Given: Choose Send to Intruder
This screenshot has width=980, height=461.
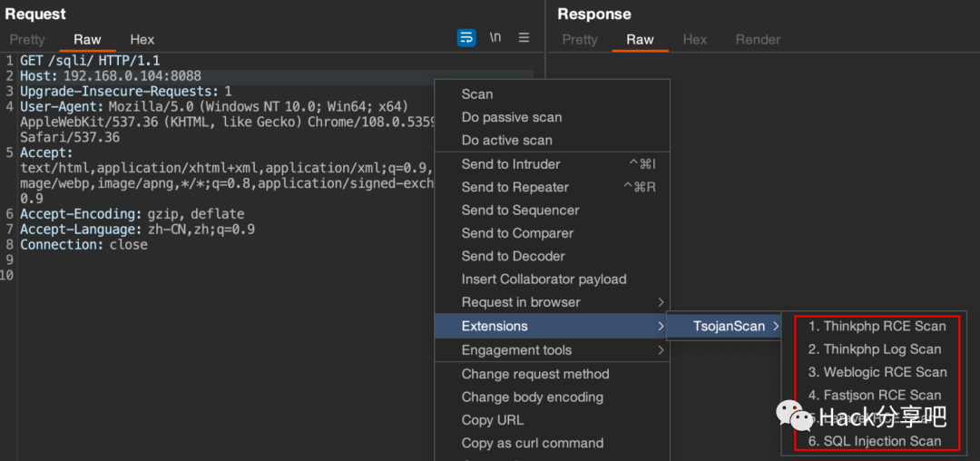Looking at the screenshot, I should [511, 164].
